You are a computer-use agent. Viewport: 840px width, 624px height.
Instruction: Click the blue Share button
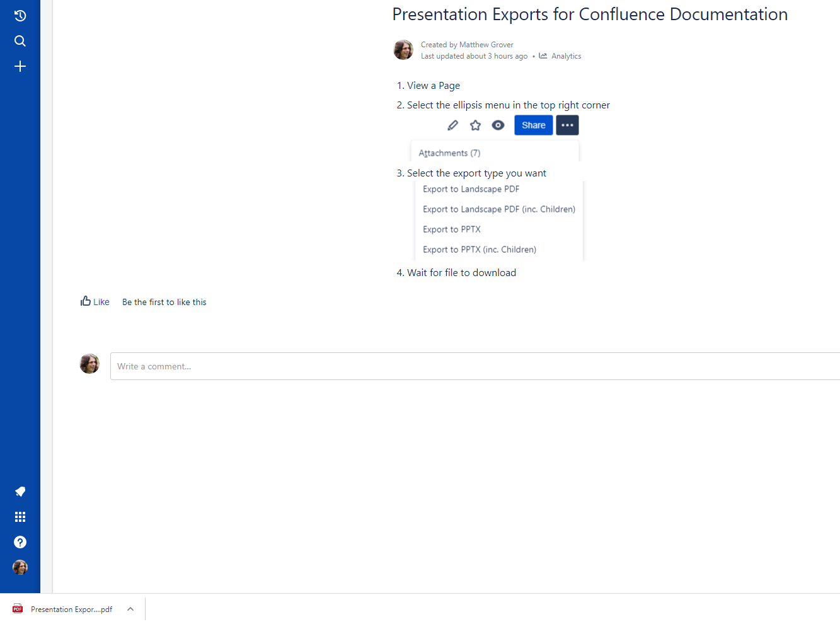(x=534, y=125)
